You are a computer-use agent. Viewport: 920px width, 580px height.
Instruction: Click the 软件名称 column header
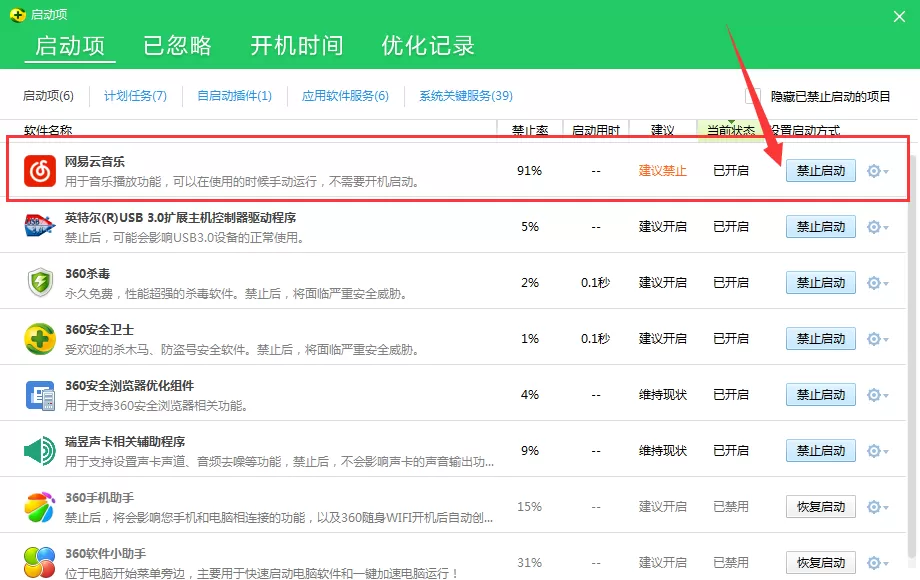coord(48,130)
